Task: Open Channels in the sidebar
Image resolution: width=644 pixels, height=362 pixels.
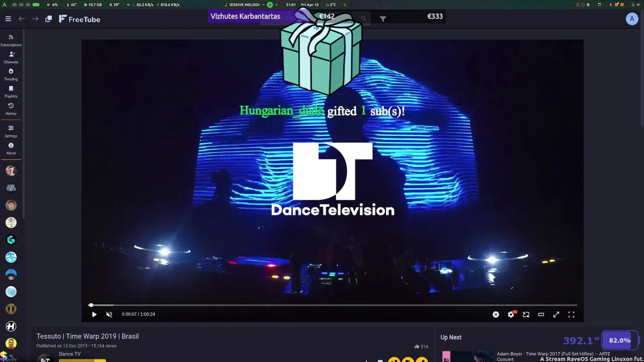Action: pyautogui.click(x=11, y=57)
